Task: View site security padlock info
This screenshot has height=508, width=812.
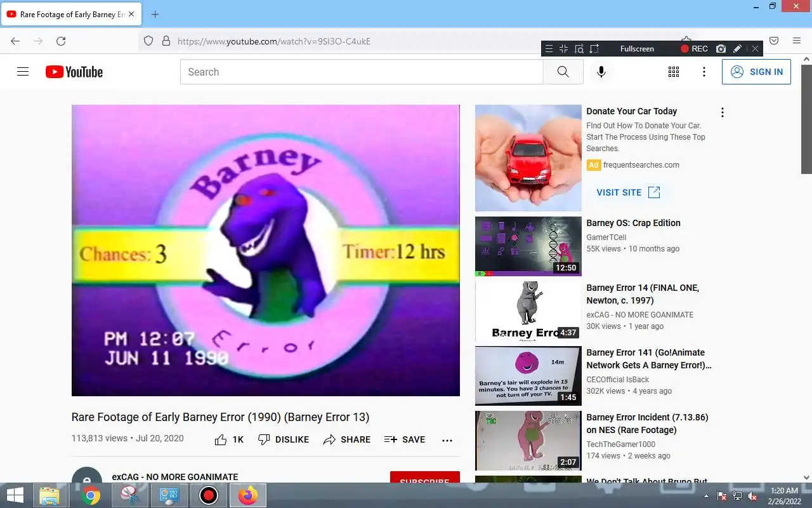Action: pos(166,41)
